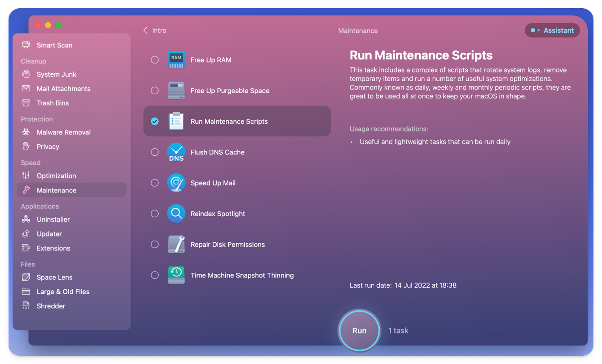Open System Junk cleanup
The image size is (602, 364).
point(56,74)
